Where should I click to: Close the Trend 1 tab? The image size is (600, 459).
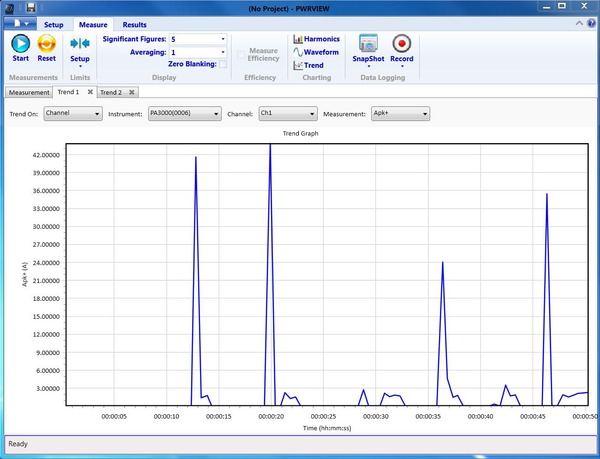pos(90,92)
